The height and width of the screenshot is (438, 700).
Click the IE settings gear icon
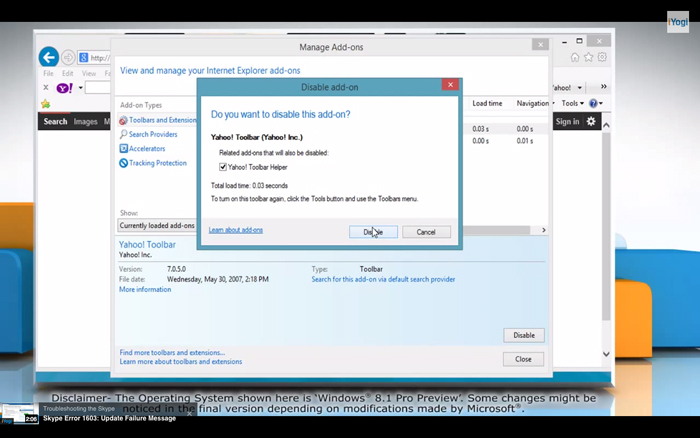pos(602,58)
